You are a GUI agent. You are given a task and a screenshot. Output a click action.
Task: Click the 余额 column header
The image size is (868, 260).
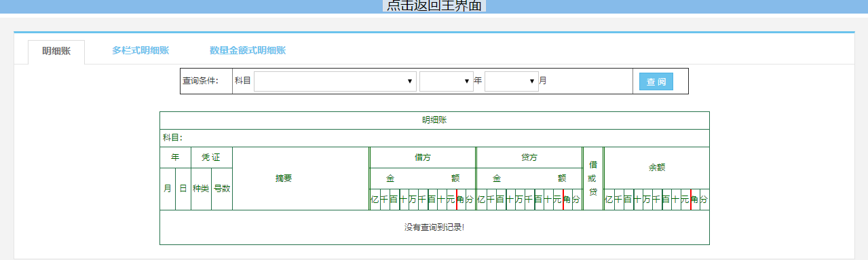(x=657, y=168)
